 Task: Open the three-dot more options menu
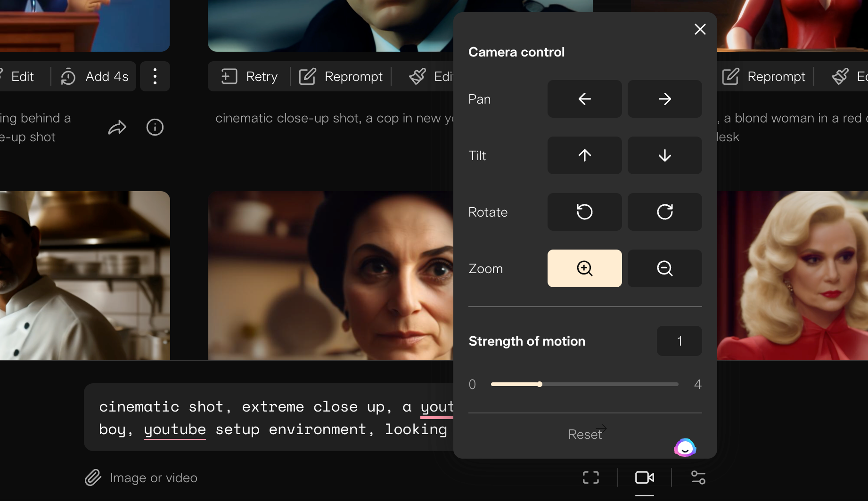point(155,76)
